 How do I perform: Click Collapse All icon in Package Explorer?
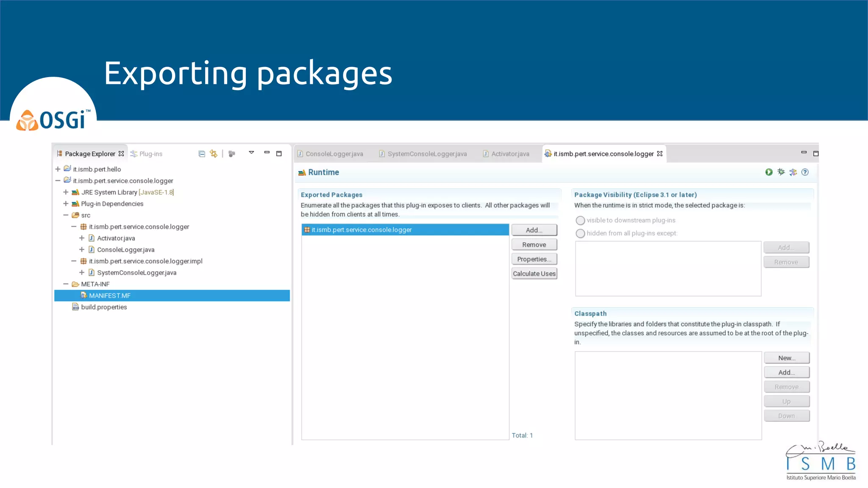click(202, 154)
